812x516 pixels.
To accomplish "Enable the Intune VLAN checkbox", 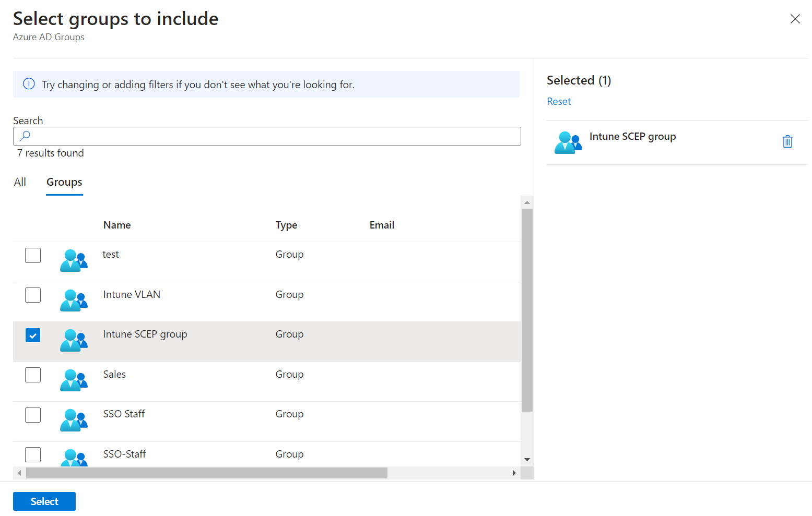I will coord(33,295).
